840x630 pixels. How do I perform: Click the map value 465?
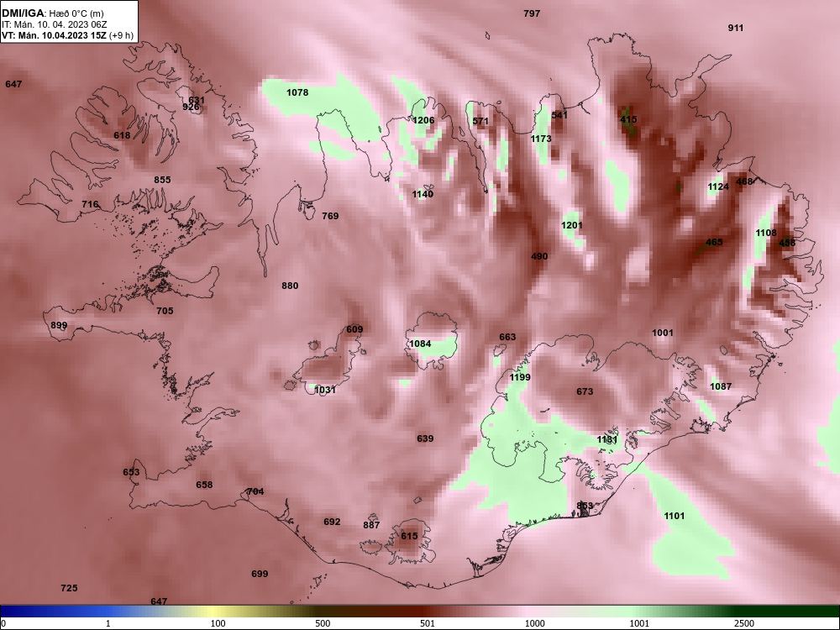(x=714, y=242)
